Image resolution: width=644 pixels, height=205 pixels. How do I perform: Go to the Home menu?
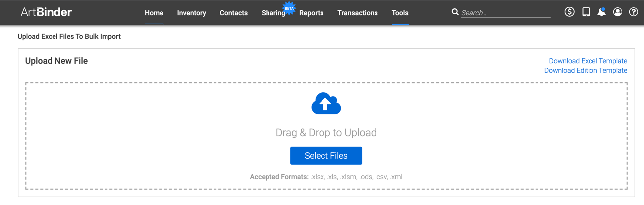click(x=154, y=13)
